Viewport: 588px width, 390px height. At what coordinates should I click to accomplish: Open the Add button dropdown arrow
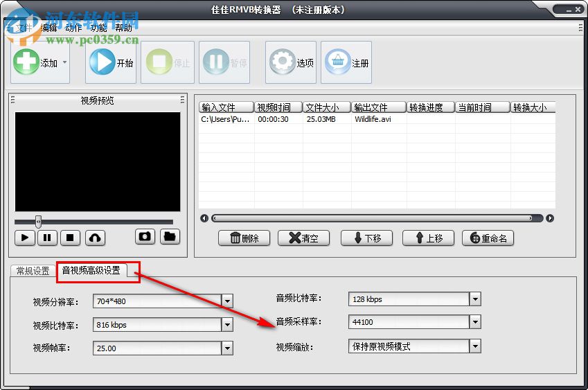[65, 62]
